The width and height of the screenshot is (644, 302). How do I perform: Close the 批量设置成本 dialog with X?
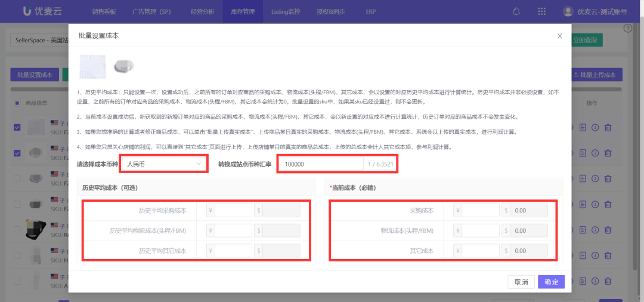[x=559, y=36]
